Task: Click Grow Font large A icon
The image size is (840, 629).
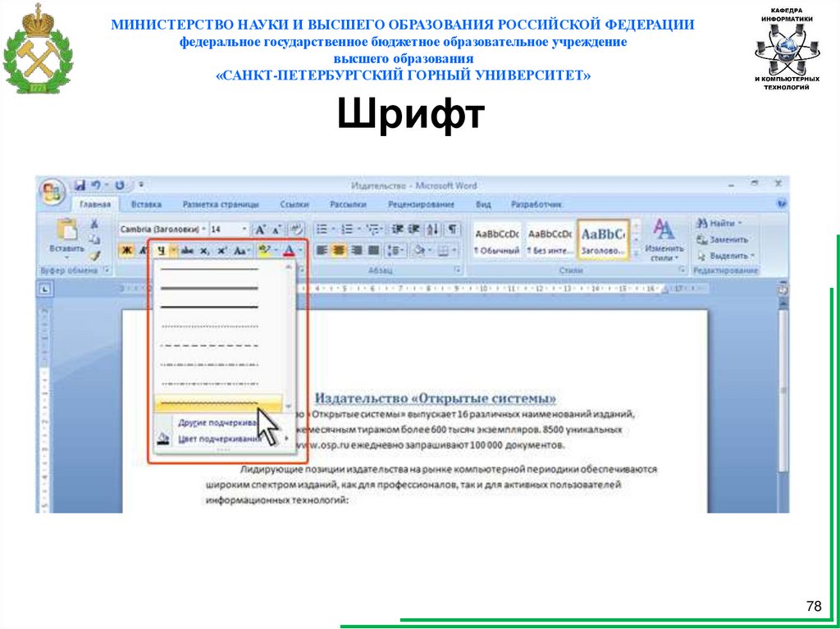Action: 260,230
